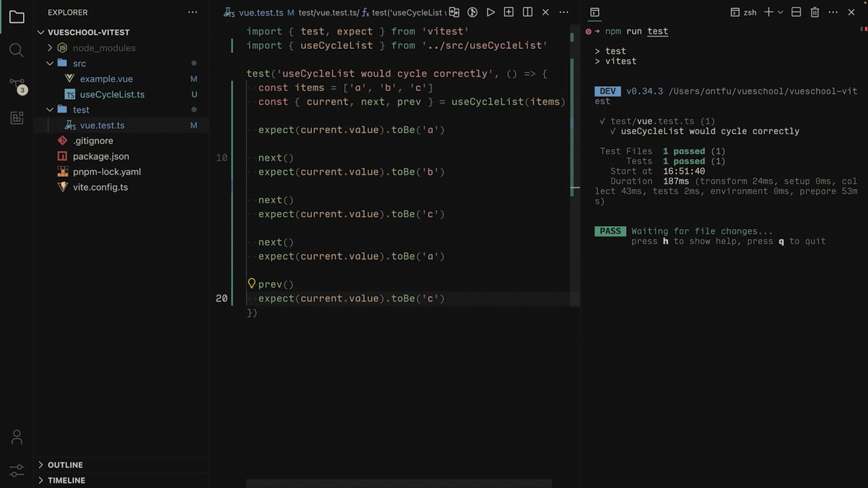This screenshot has height=488, width=868.
Task: Click the red error decoration in terminal
Action: click(589, 31)
